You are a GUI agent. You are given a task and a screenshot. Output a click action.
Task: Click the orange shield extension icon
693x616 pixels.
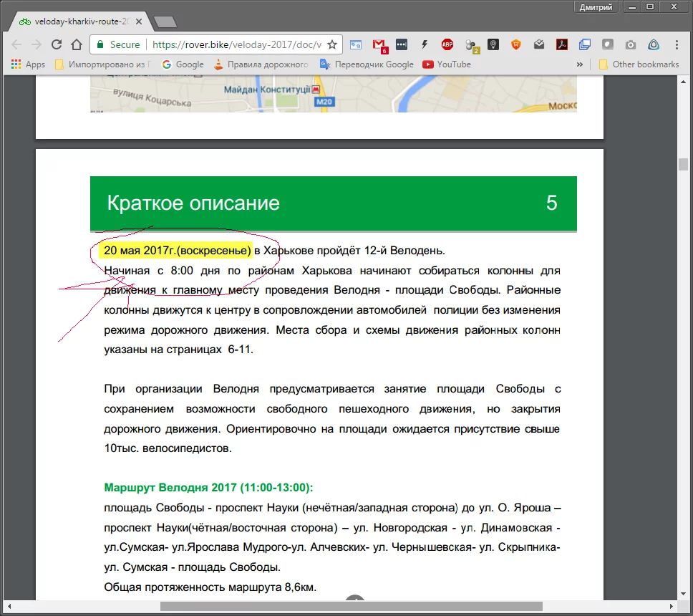click(x=515, y=44)
